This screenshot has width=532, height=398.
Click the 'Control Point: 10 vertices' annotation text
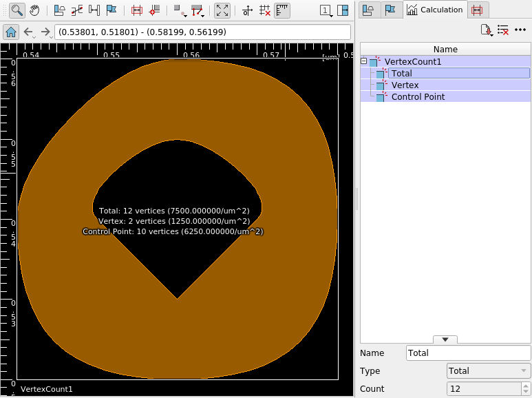point(173,231)
